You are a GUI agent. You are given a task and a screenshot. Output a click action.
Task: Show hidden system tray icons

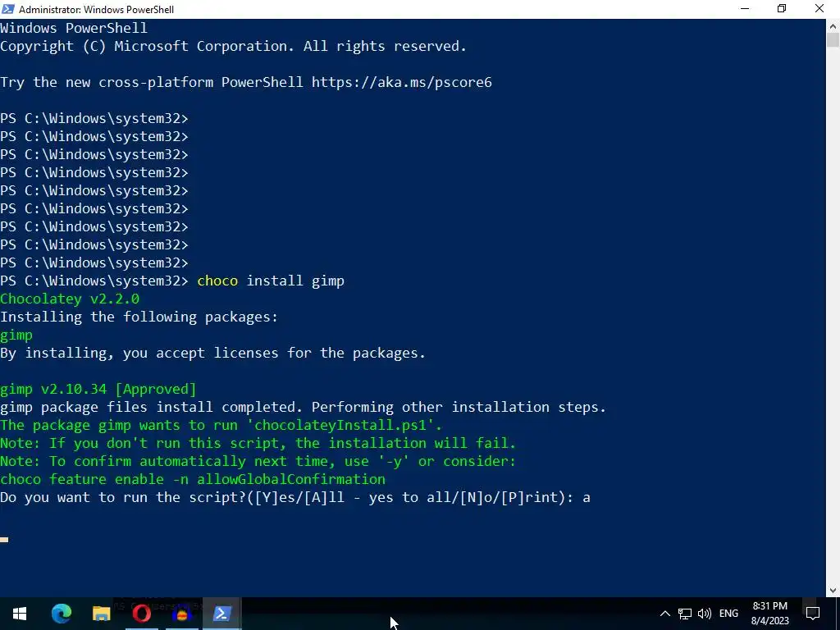pos(664,614)
